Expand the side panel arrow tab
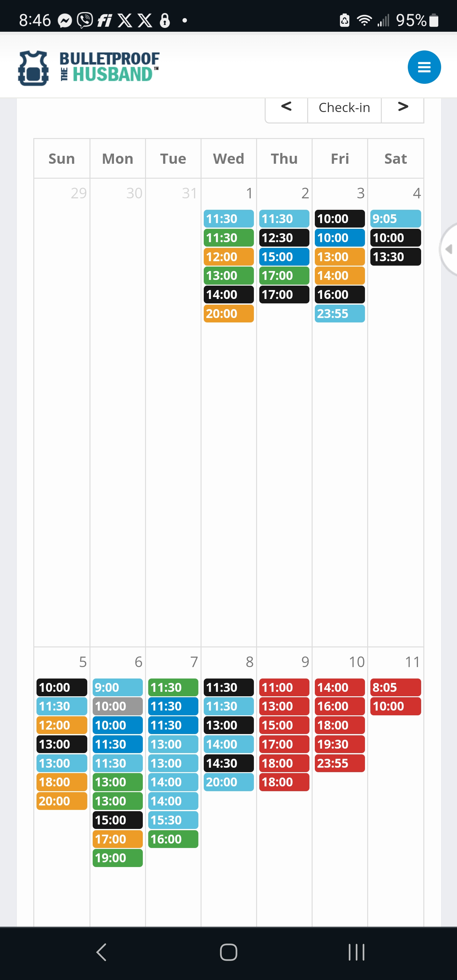This screenshot has width=457, height=980. point(449,249)
